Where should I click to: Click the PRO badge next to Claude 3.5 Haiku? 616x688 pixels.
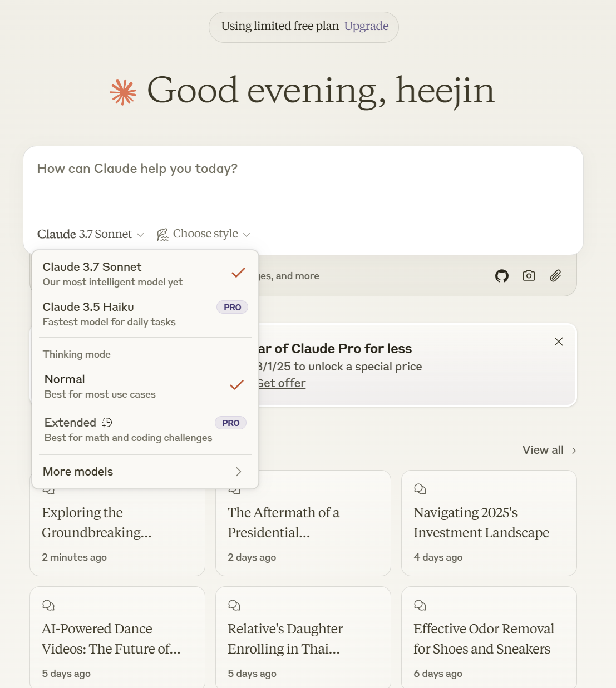pyautogui.click(x=232, y=307)
